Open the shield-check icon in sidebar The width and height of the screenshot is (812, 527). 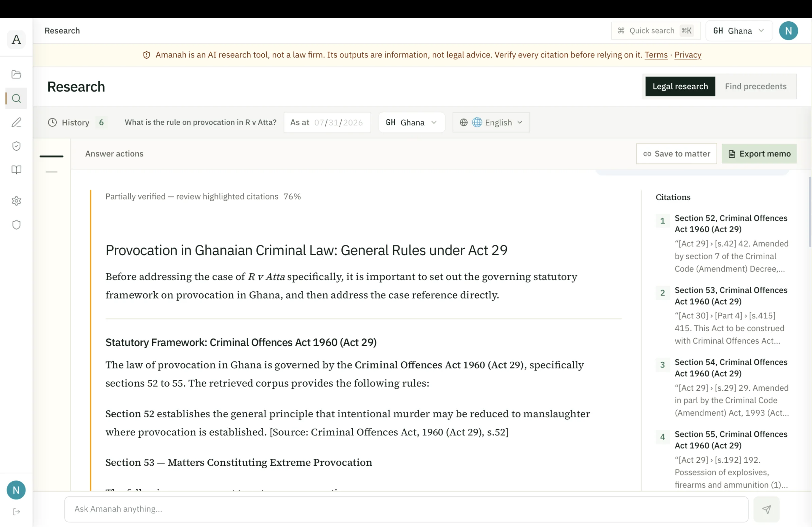click(16, 146)
